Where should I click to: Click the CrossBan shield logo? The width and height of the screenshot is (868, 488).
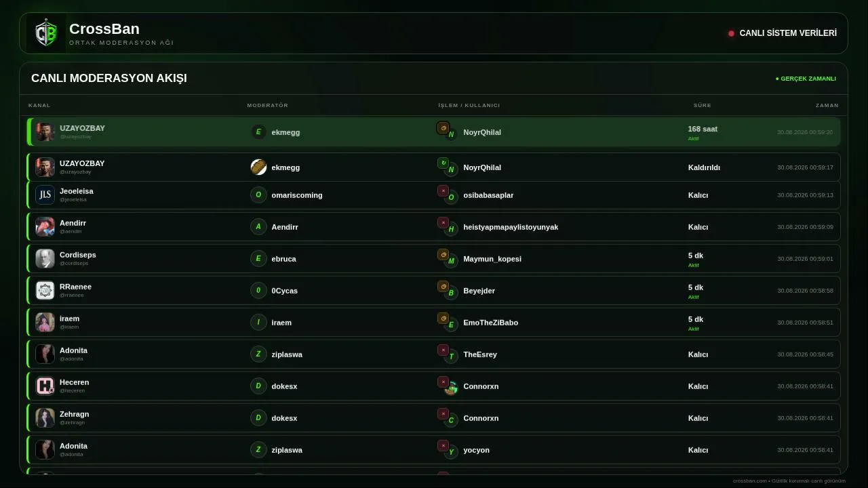pos(46,33)
